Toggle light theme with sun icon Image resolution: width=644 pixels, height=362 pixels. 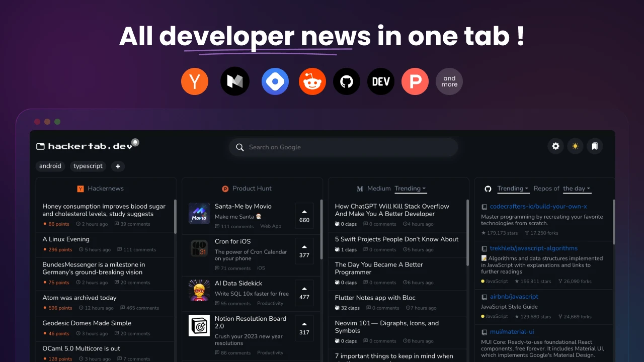(x=575, y=146)
